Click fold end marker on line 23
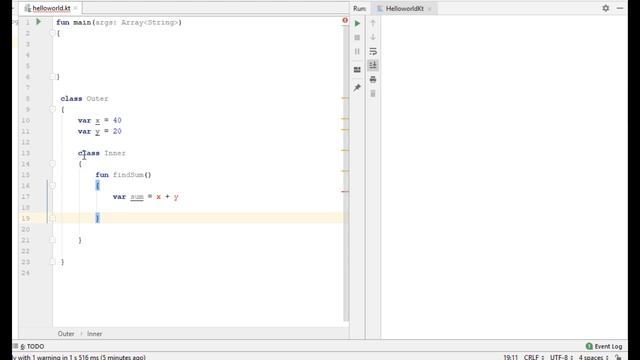 click(52, 262)
